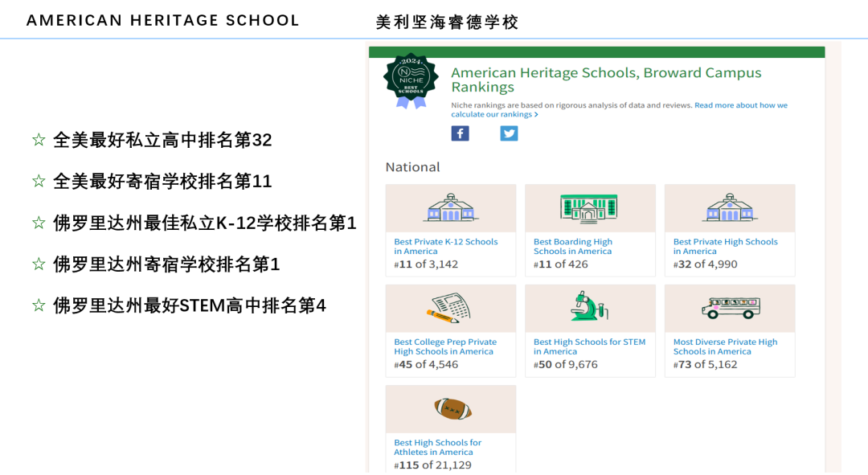Click the #115 of 21,129 ranking text
The image size is (868, 475).
coord(433,465)
